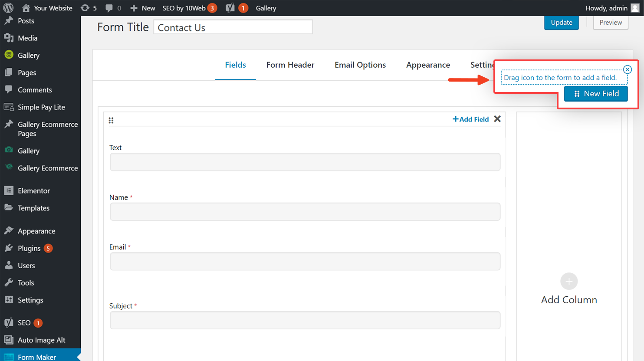Click the +Add Field link
Image resolution: width=644 pixels, height=361 pixels.
point(471,119)
